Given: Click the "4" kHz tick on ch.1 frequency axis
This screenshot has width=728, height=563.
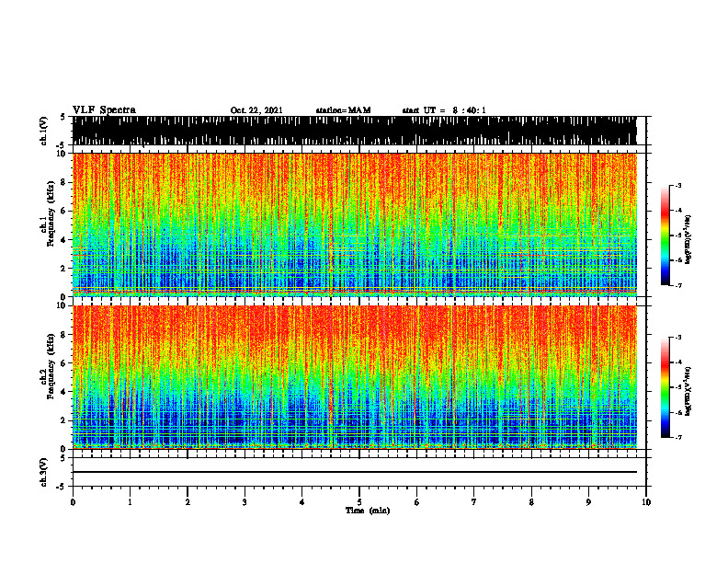Looking at the screenshot, I should click(64, 240).
